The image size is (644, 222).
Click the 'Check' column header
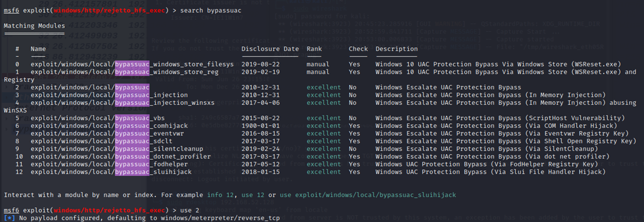click(358, 49)
